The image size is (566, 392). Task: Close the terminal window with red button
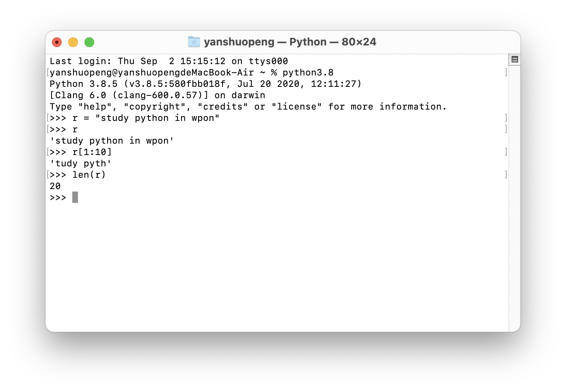click(57, 42)
